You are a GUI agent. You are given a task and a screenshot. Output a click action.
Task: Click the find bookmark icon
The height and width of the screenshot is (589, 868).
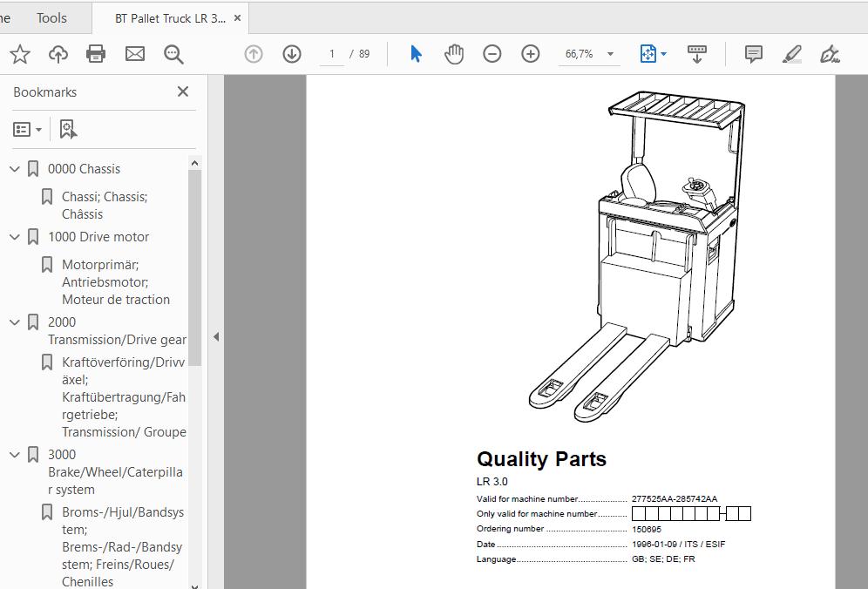pyautogui.click(x=68, y=130)
